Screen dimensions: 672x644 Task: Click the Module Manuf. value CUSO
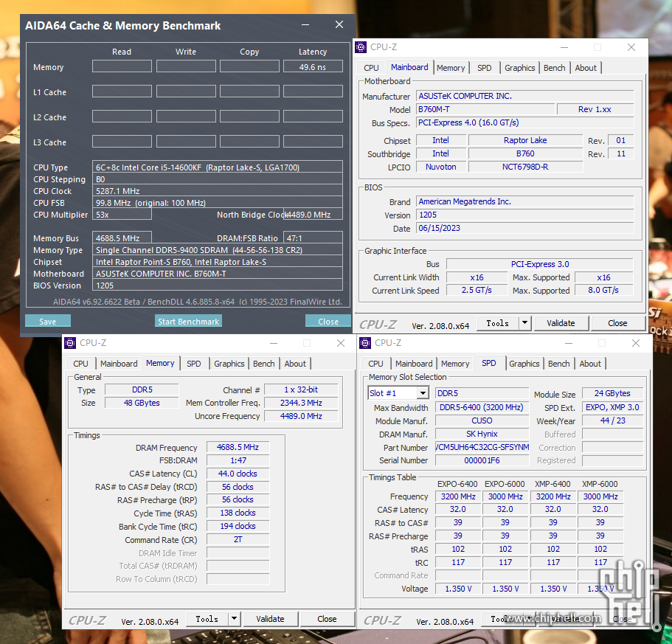482,420
